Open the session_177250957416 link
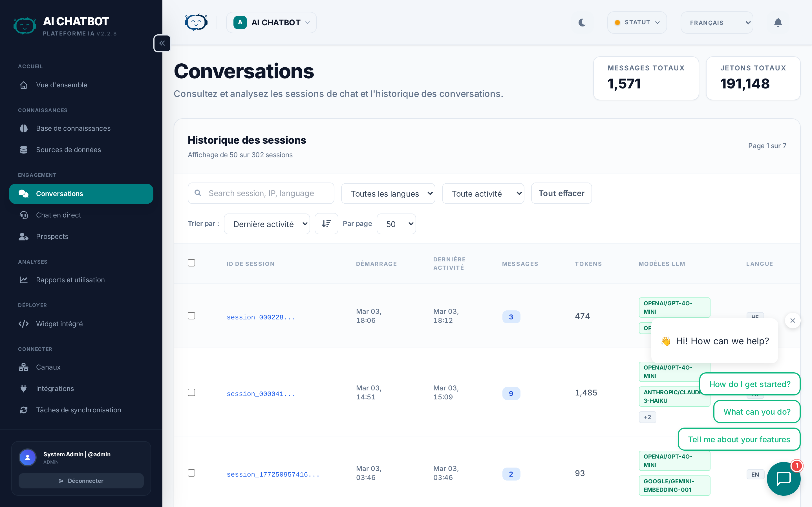812x507 pixels. coord(273,474)
